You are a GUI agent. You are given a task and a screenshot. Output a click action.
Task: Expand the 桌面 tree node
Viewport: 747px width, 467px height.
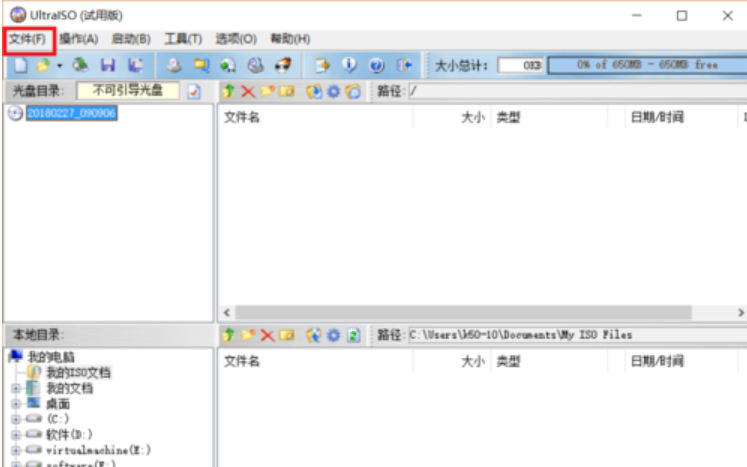[17, 403]
